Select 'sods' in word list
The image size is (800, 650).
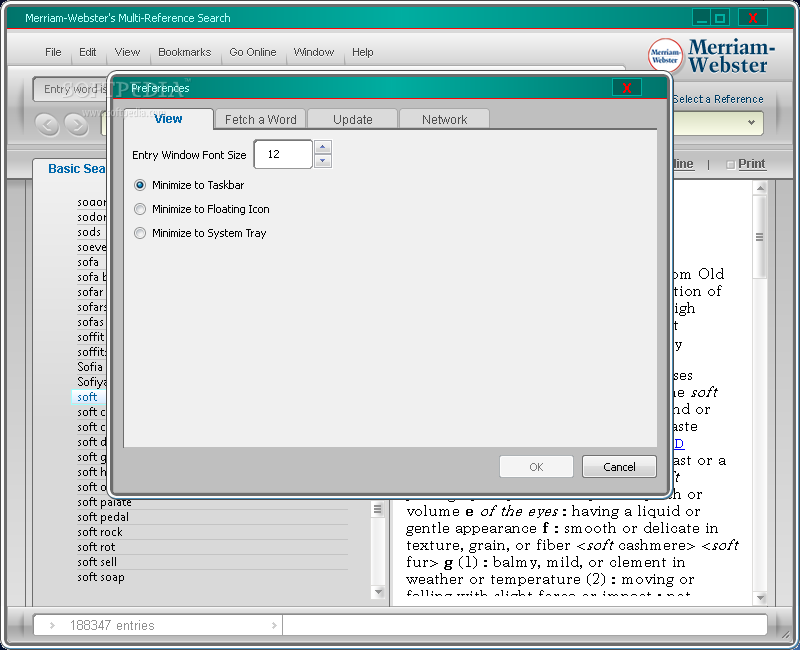(x=89, y=232)
